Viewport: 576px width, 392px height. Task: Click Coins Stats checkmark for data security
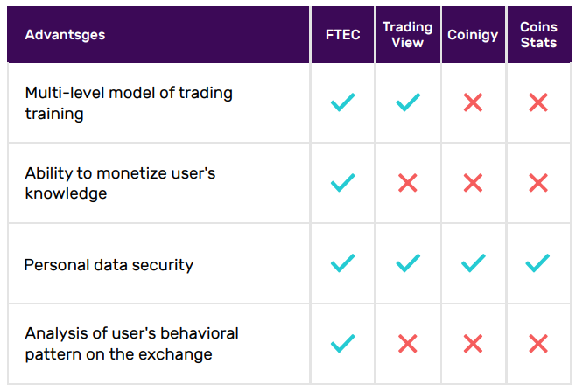pos(537,262)
